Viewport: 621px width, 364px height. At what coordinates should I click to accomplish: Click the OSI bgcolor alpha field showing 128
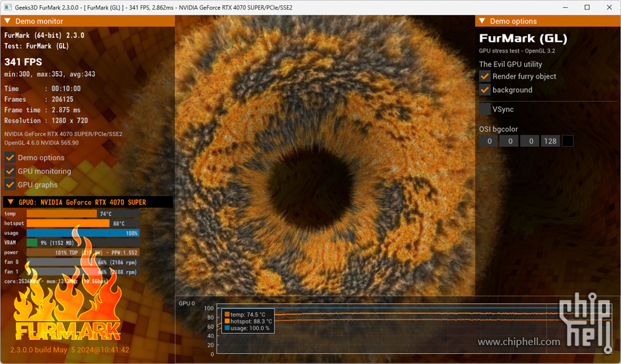click(x=551, y=141)
